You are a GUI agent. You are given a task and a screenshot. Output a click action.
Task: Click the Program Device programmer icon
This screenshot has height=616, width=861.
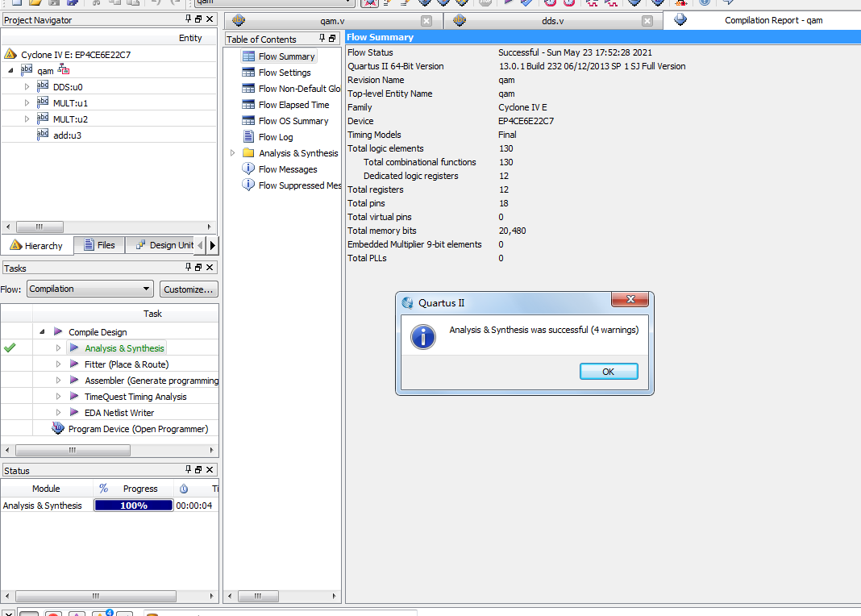[58, 427]
